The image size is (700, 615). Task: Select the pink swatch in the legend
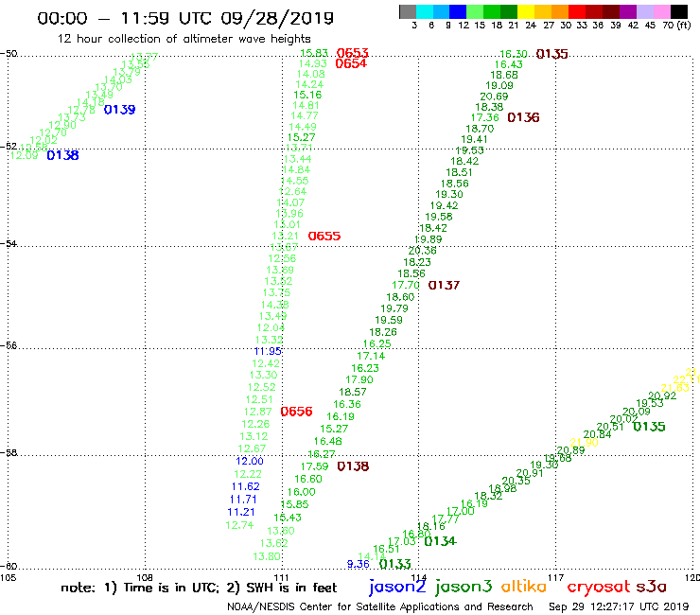pos(661,11)
